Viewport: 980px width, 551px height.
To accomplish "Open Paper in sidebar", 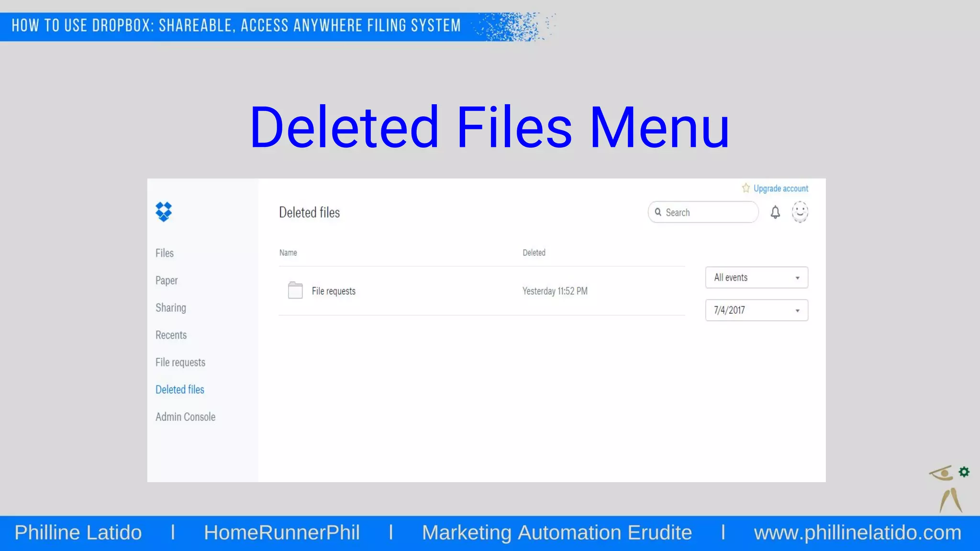I will (167, 280).
